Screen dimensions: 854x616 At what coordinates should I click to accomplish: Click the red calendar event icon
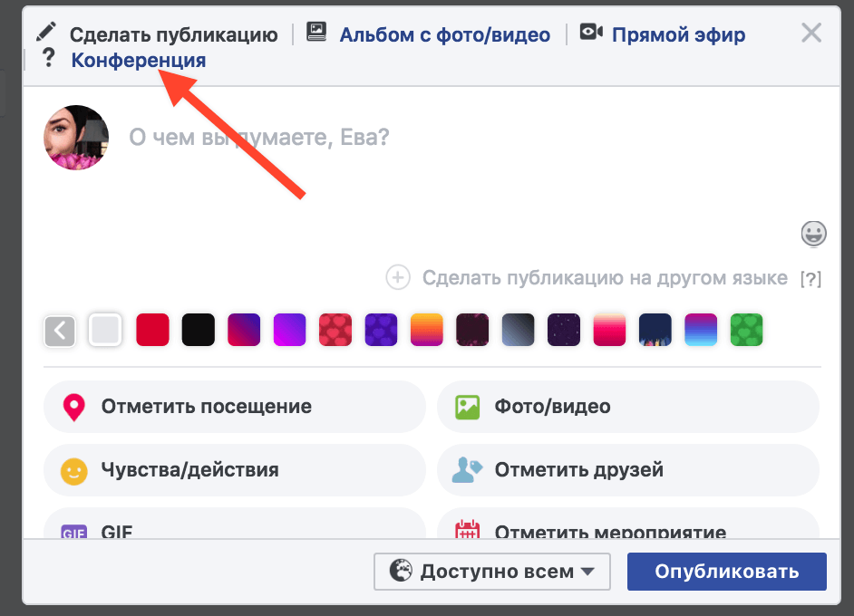tap(467, 529)
